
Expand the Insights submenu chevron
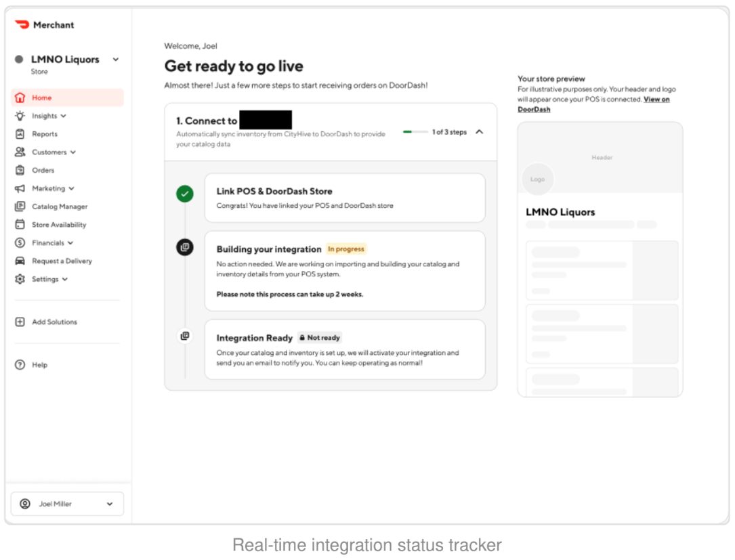point(63,116)
